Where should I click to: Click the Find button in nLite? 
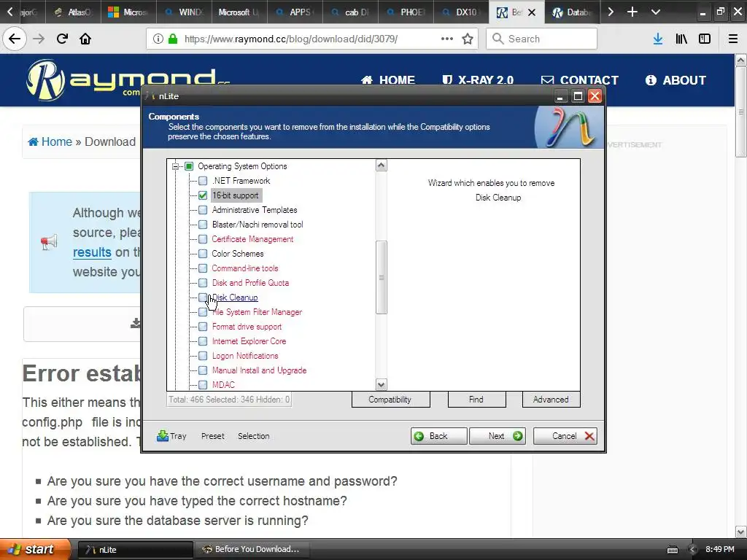tap(476, 400)
